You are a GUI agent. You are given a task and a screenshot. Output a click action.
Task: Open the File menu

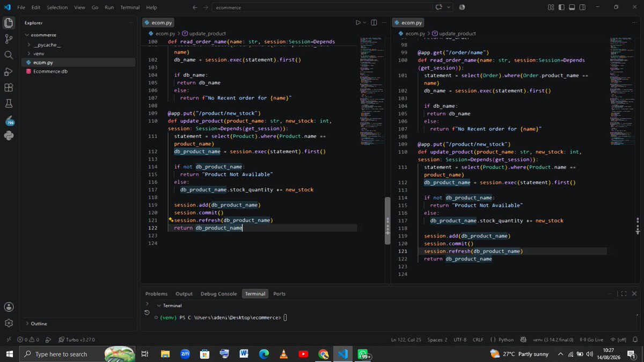click(21, 8)
